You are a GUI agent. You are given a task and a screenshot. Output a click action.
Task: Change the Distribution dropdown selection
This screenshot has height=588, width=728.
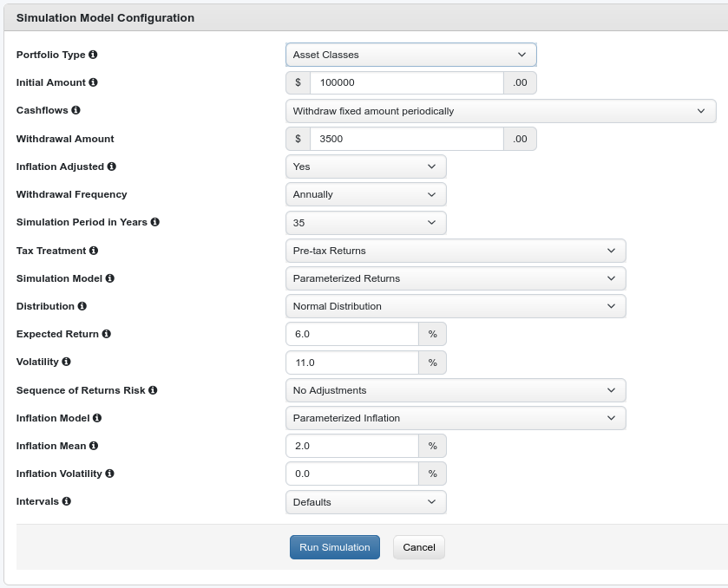[455, 306]
